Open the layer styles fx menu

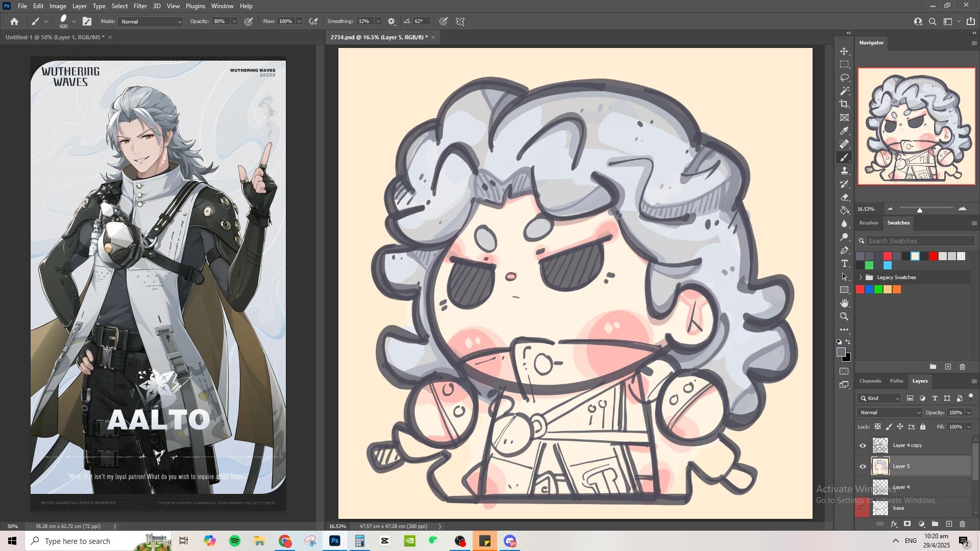coord(894,524)
